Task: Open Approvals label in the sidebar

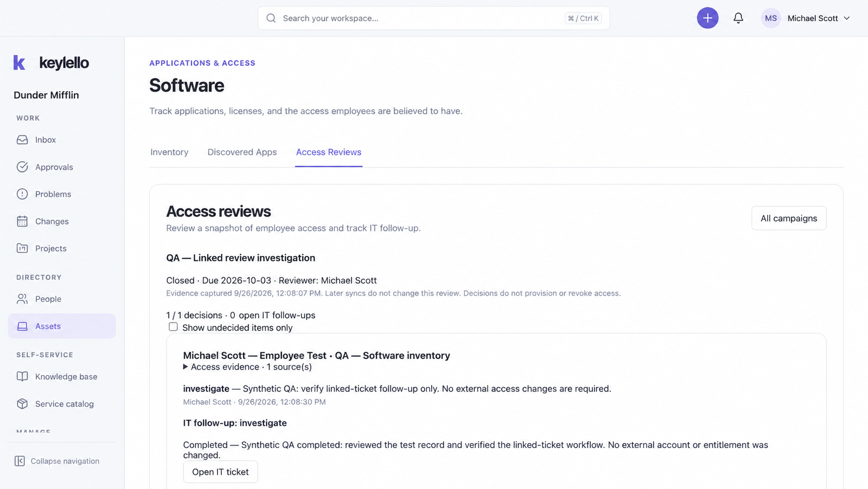Action: [54, 167]
